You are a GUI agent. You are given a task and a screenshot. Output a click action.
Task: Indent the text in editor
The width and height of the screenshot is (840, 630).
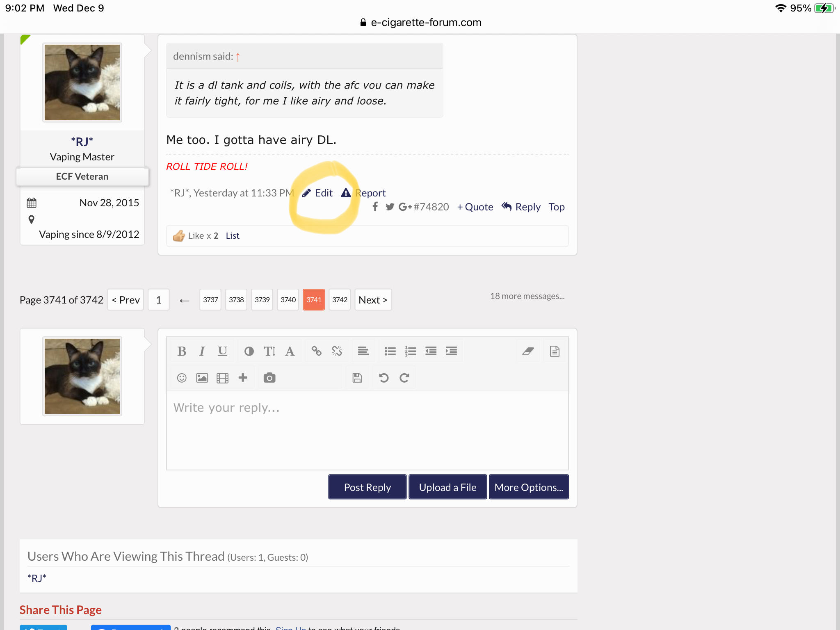[451, 351]
